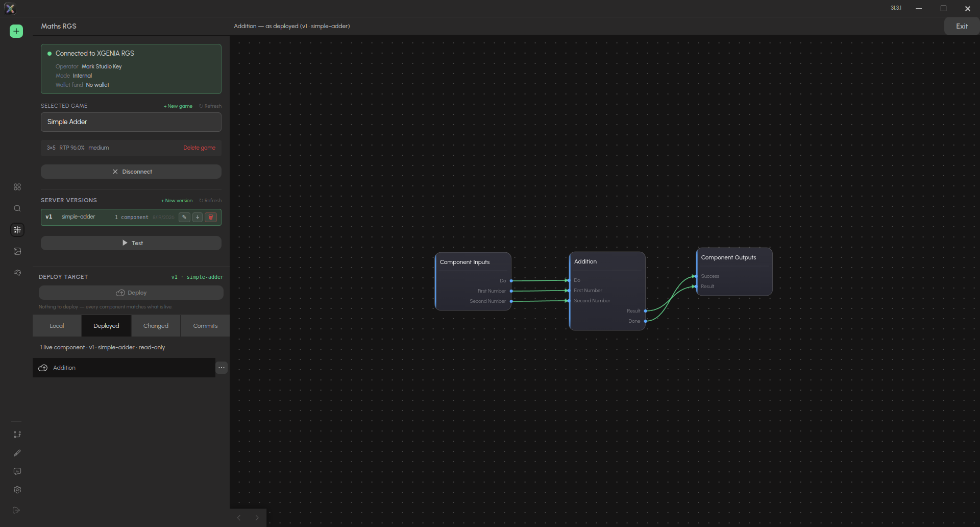Click the 'Mark Studio Key' operator value
This screenshot has height=527, width=980.
102,66
